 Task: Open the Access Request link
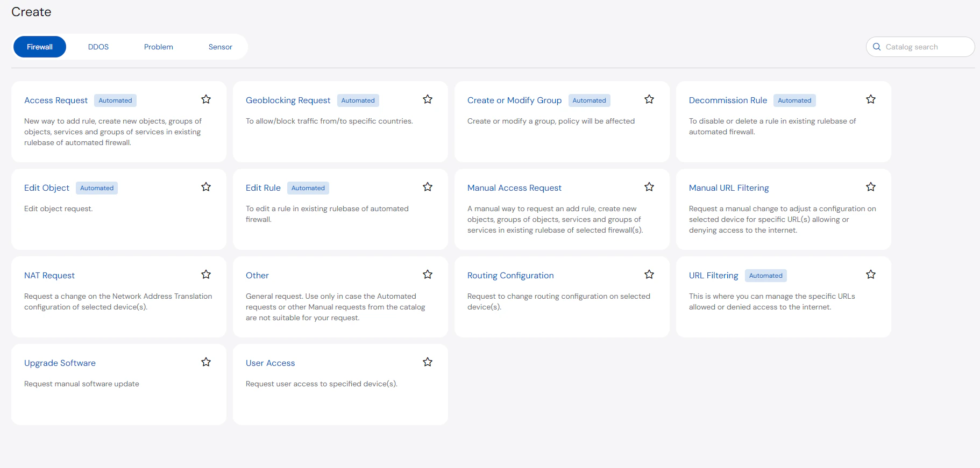pos(56,100)
